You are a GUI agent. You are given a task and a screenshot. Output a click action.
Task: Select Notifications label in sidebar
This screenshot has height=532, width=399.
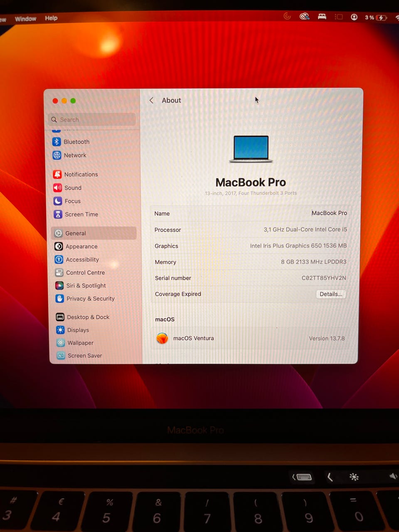[x=81, y=175]
